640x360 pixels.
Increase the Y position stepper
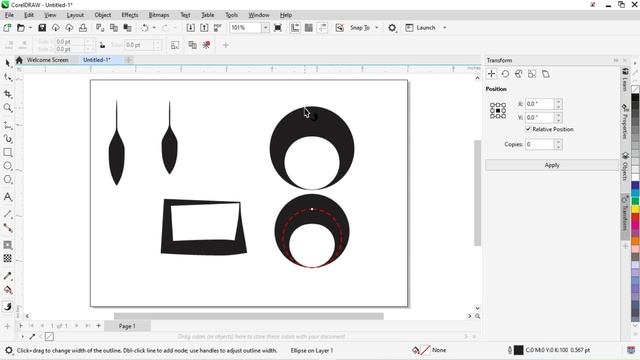pyautogui.click(x=558, y=115)
